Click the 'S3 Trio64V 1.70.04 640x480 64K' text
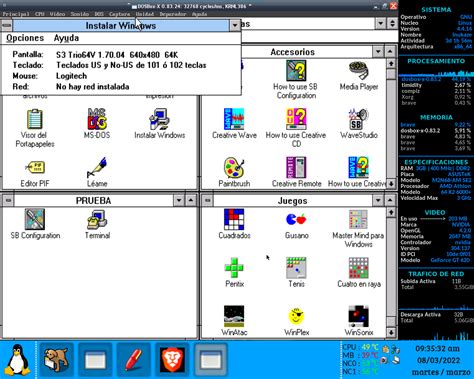 pos(117,55)
